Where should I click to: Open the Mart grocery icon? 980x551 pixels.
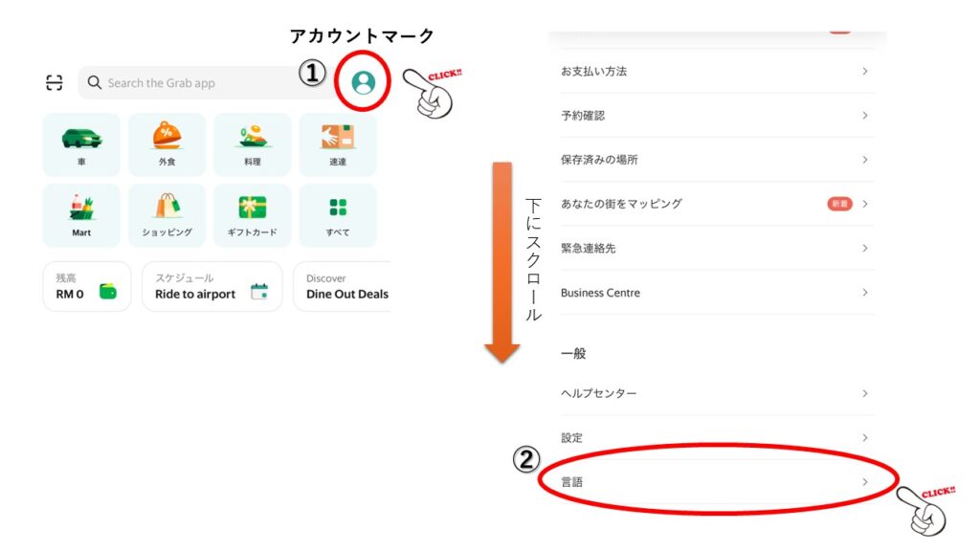81,209
